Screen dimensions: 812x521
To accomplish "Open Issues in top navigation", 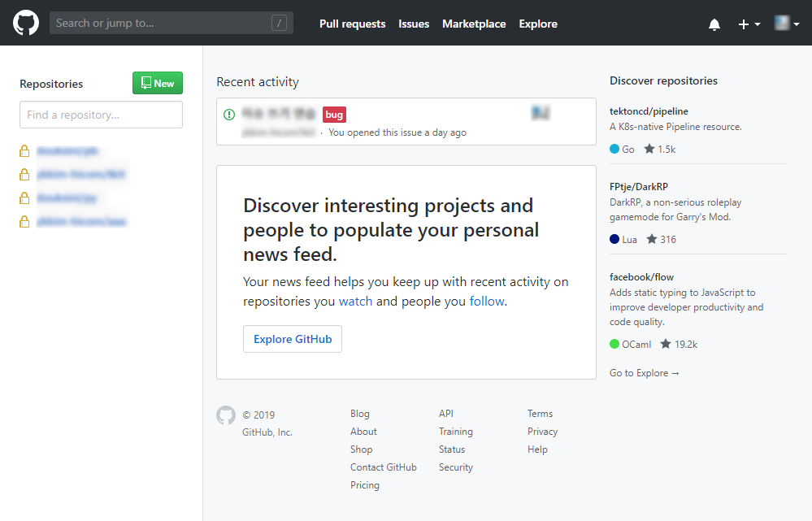I will [414, 24].
